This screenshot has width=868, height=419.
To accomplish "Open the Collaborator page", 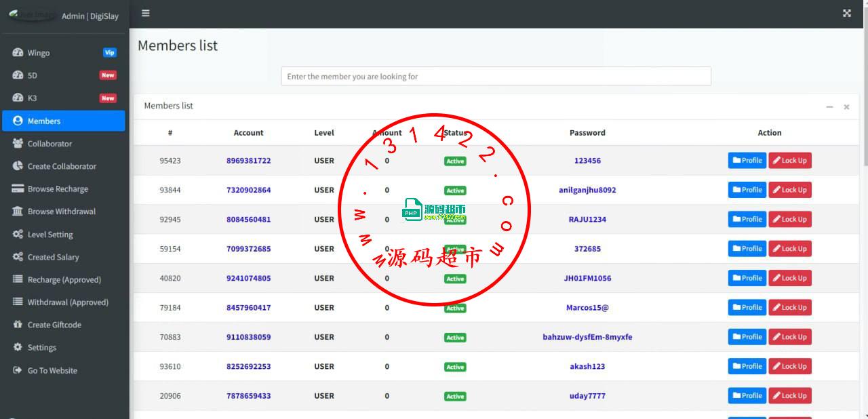I will pyautogui.click(x=64, y=144).
